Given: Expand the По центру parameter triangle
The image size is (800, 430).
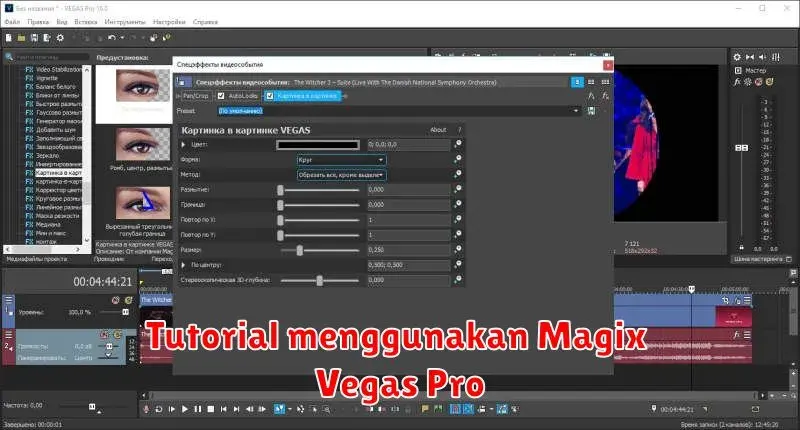Looking at the screenshot, I should [184, 265].
